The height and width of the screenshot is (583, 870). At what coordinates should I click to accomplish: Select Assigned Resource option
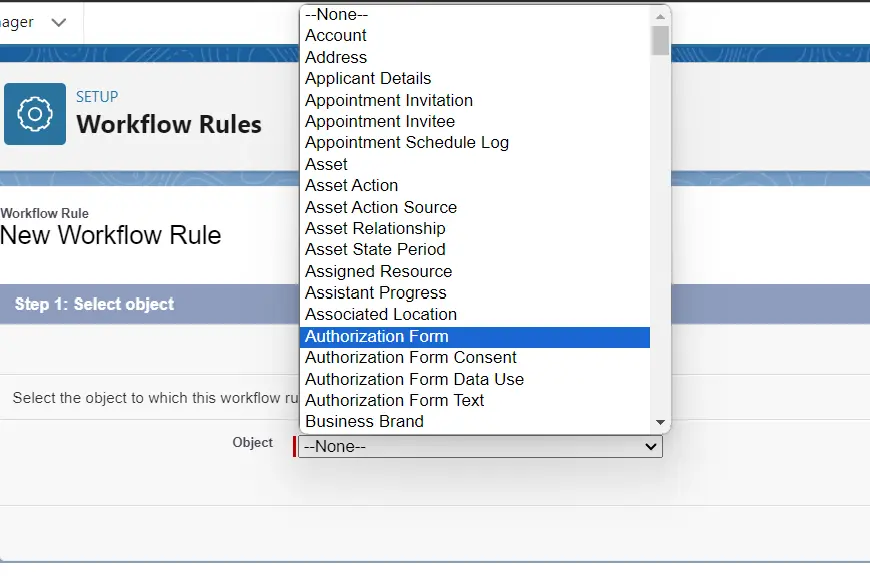[x=378, y=271]
